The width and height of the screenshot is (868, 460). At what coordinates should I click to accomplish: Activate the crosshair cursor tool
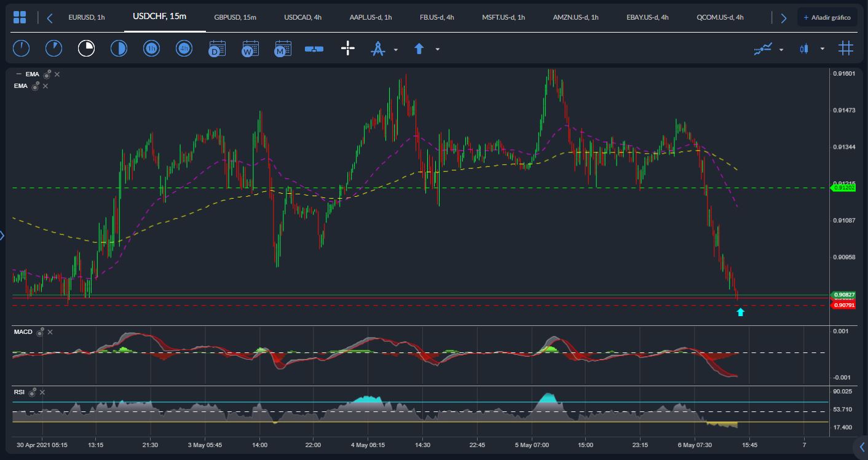[x=348, y=49]
